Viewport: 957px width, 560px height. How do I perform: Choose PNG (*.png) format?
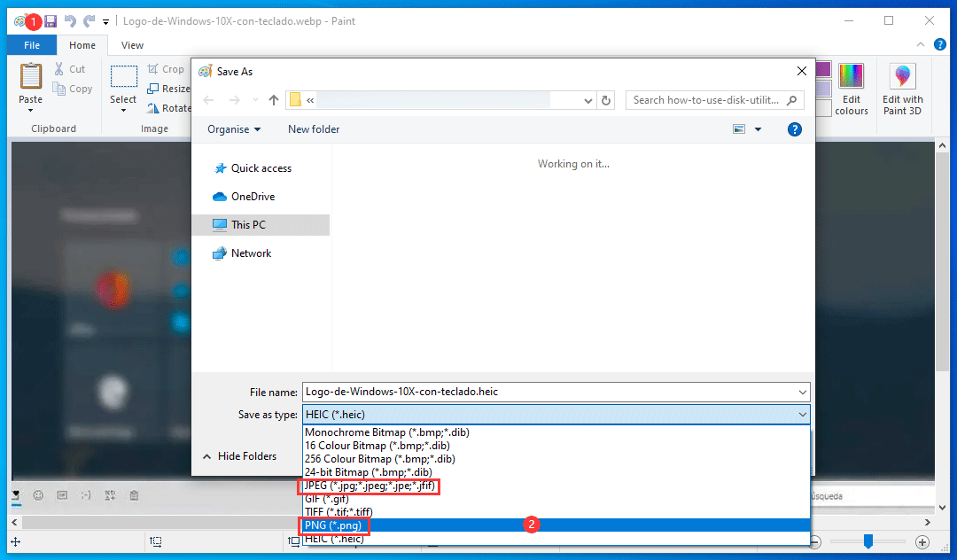556,525
